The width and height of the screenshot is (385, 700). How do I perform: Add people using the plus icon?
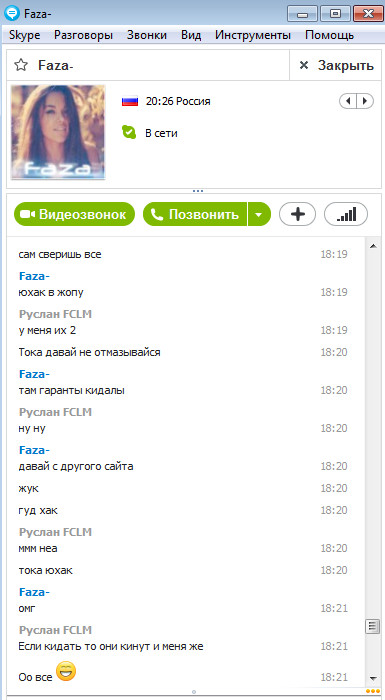point(297,214)
